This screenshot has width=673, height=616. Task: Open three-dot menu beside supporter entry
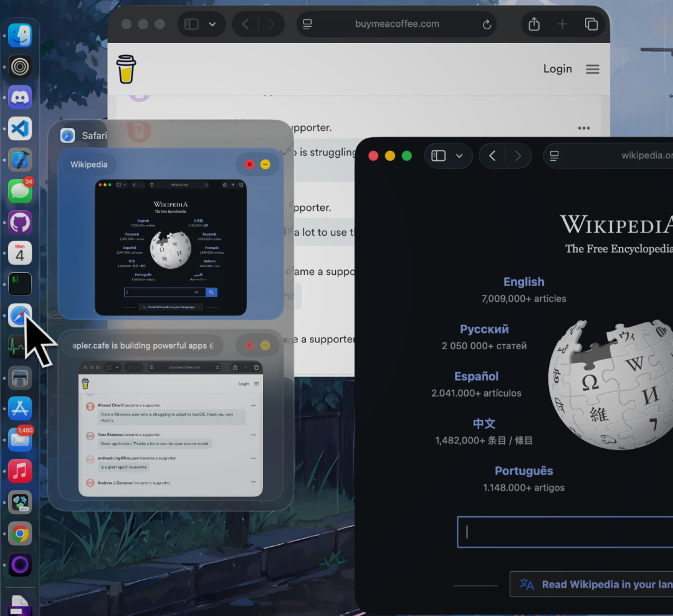(584, 128)
